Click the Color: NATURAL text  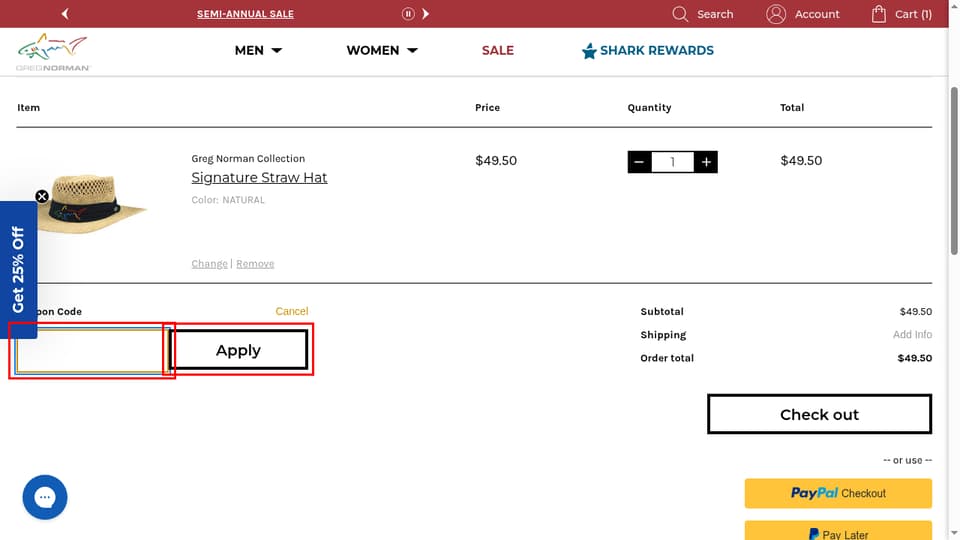228,200
